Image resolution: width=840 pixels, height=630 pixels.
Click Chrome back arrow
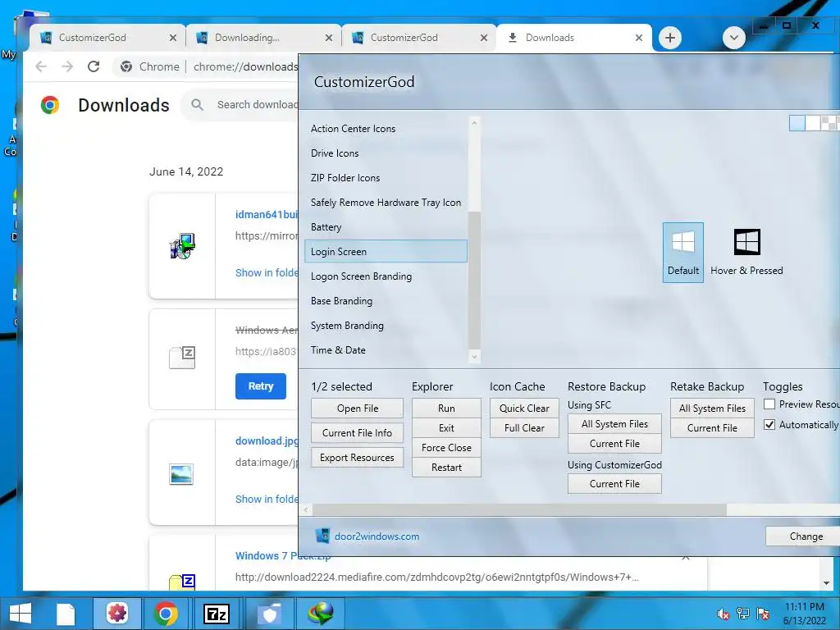(41, 66)
